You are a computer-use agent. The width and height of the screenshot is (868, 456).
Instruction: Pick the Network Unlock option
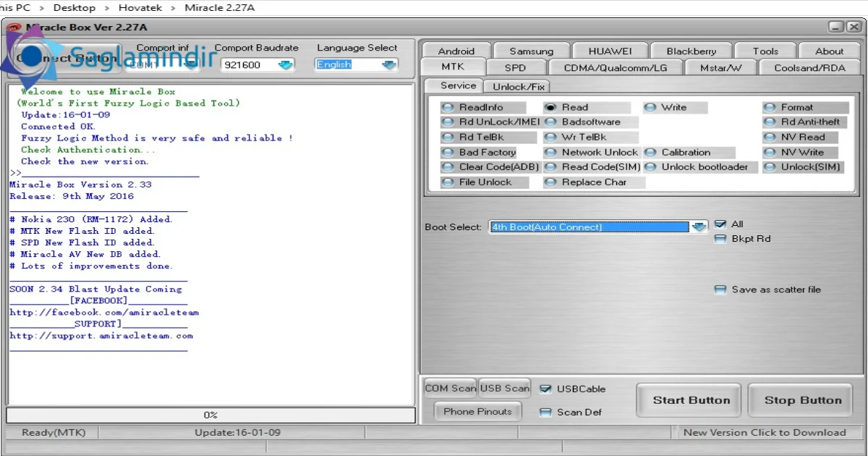click(592, 152)
